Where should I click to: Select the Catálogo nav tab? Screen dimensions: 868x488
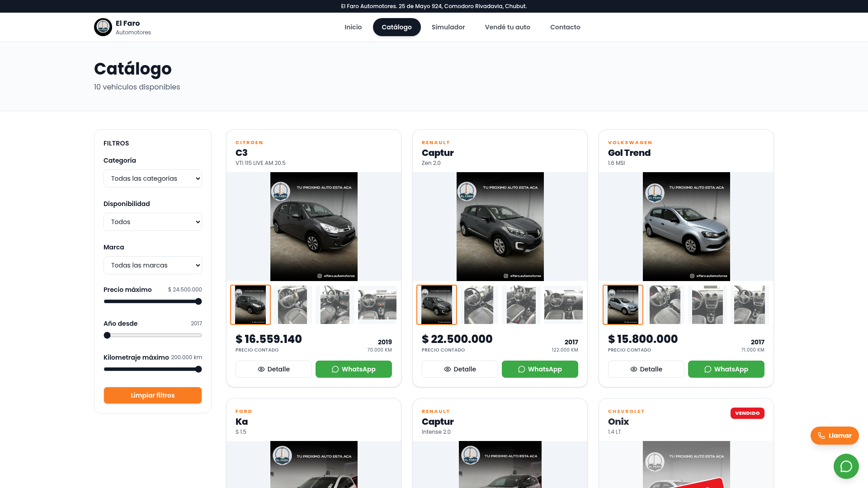(396, 27)
